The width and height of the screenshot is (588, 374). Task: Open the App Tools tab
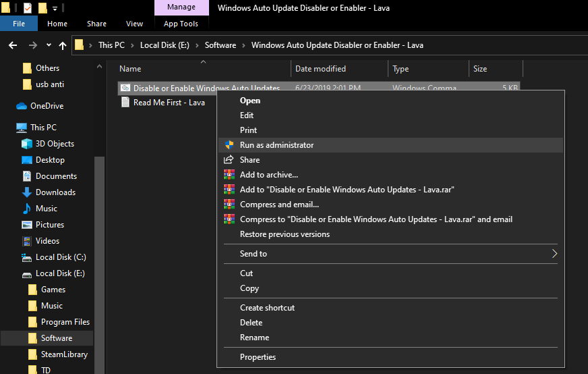coord(181,24)
